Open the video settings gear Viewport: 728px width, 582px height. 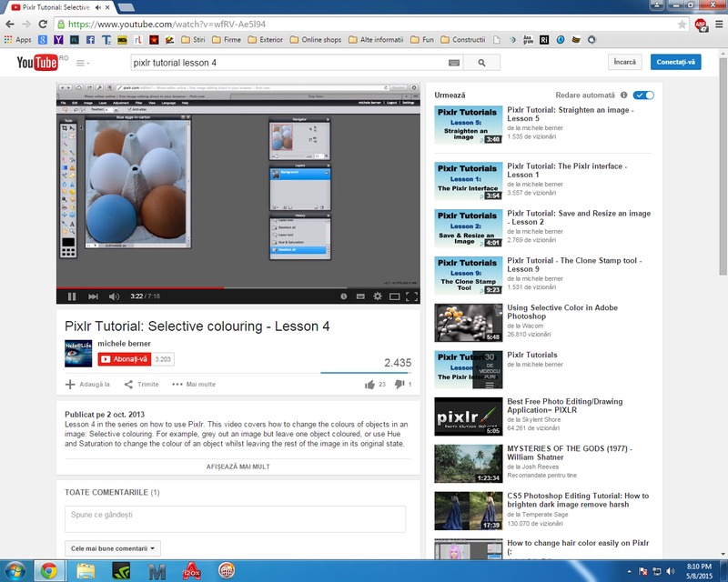pyautogui.click(x=378, y=296)
